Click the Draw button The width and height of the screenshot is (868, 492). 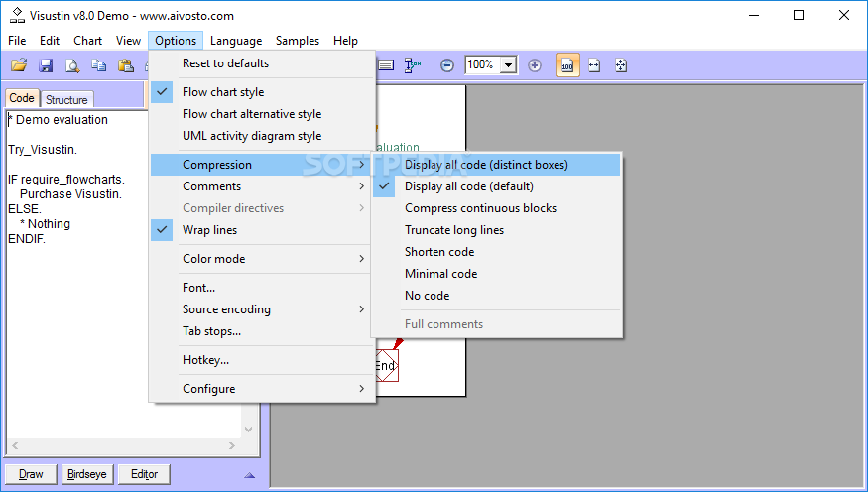tap(31, 474)
